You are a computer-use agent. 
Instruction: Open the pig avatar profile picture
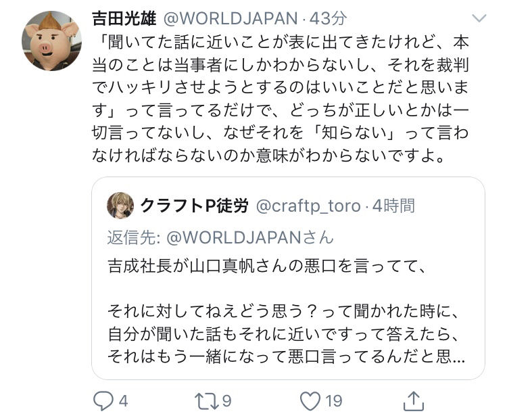pos(52,41)
